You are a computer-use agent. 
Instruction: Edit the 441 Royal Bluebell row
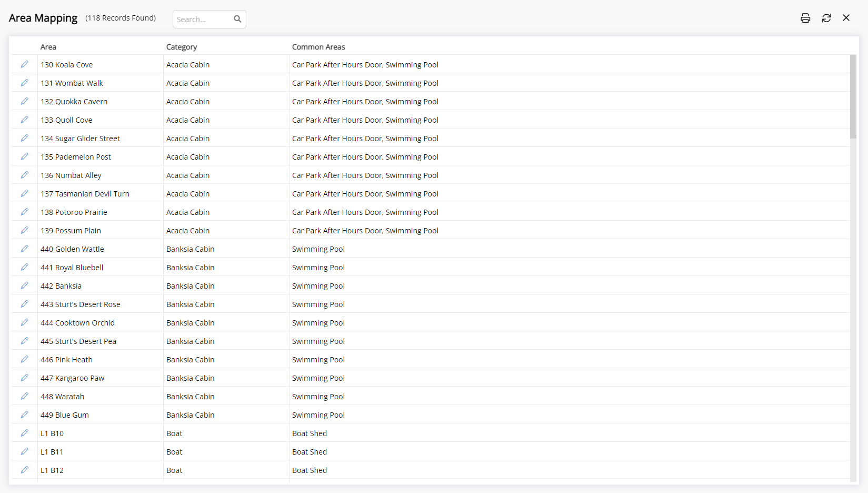coord(24,267)
